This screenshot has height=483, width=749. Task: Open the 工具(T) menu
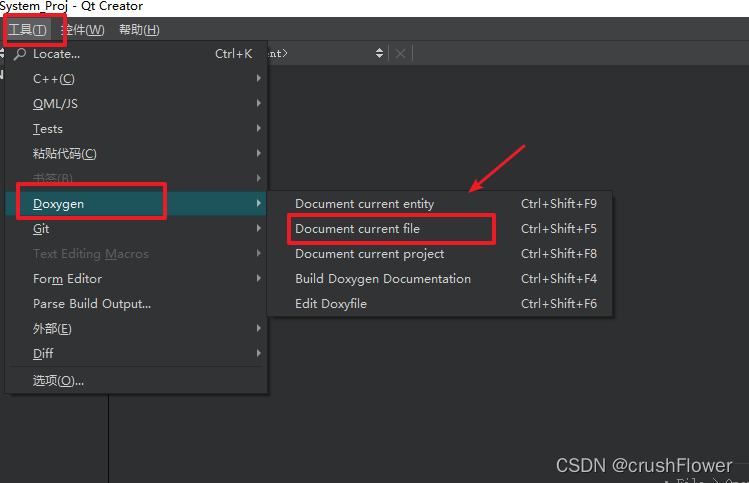27,30
